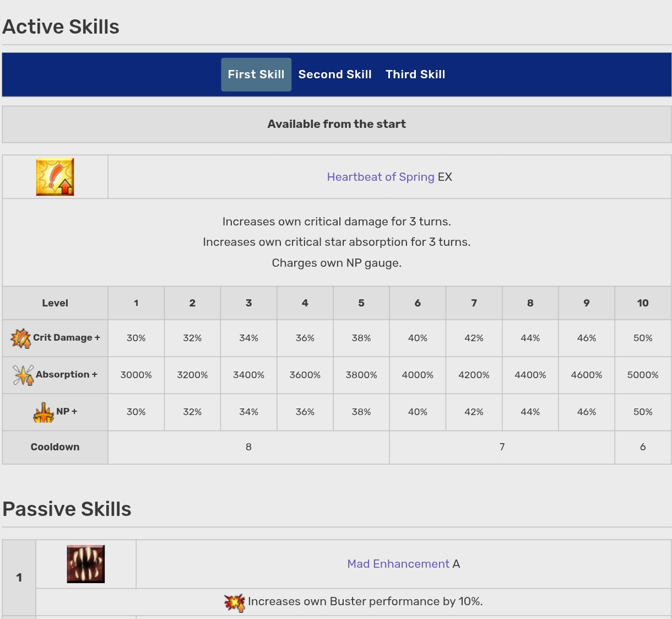This screenshot has height=619, width=672.
Task: Open the Heartbeat of Spring link
Action: (x=381, y=177)
